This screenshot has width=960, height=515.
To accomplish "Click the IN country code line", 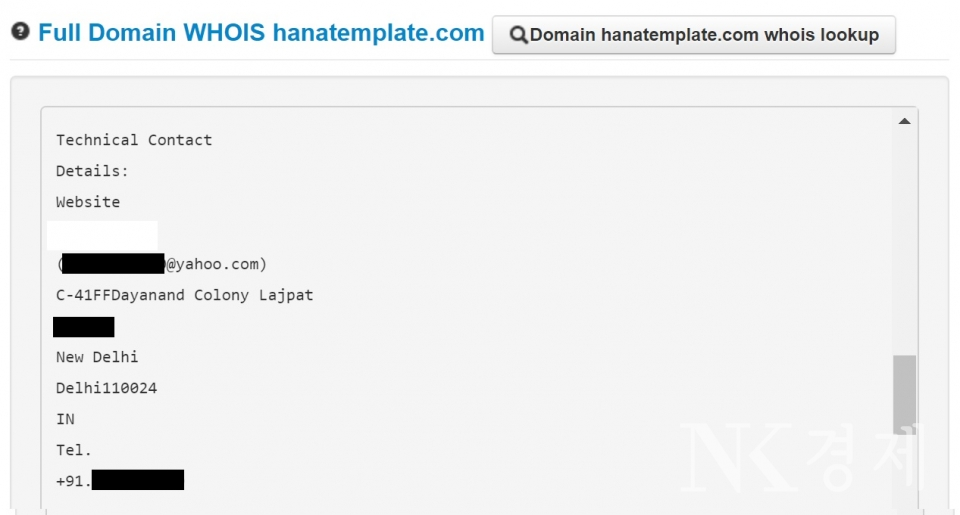I will tap(65, 419).
